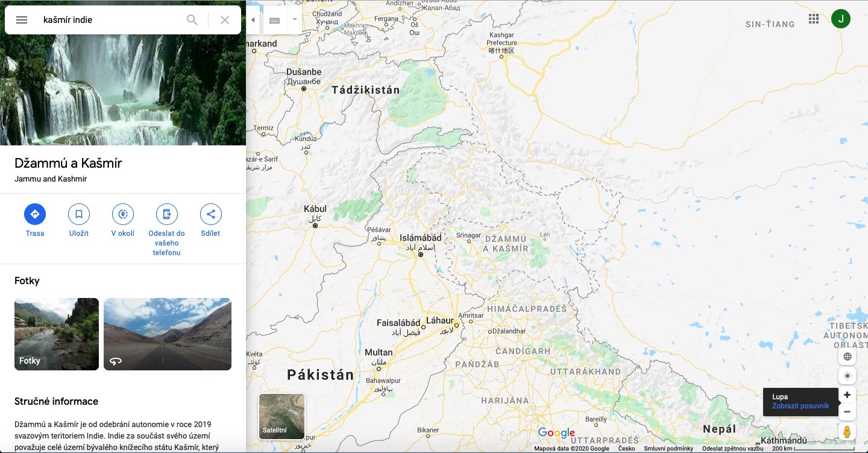868x453 pixels.
Task: Open the Google apps grid icon
Action: coord(814,19)
